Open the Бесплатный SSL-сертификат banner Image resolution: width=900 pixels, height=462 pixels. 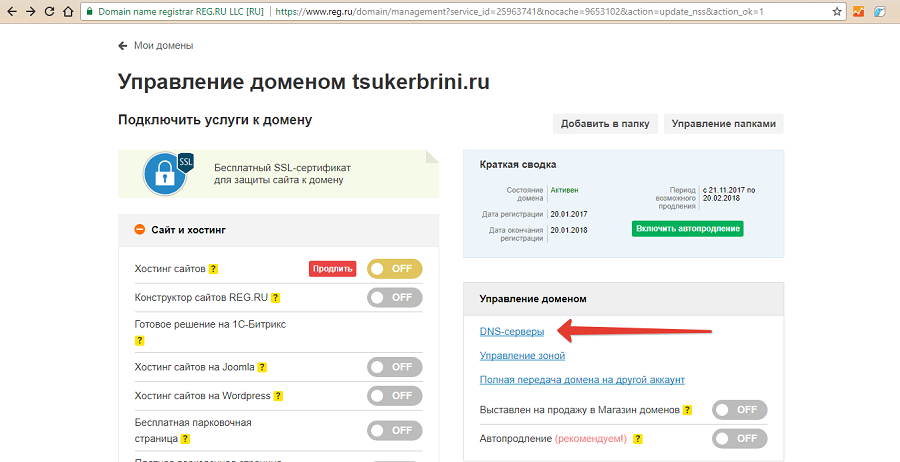pos(279,174)
